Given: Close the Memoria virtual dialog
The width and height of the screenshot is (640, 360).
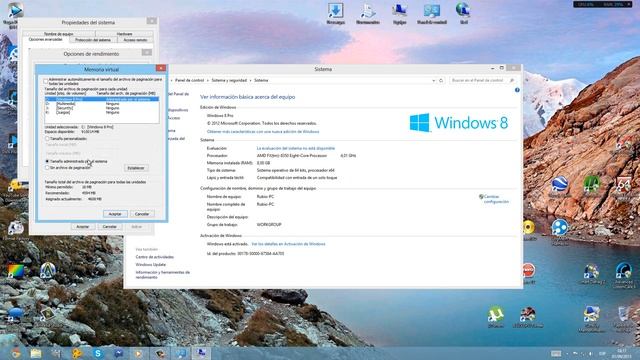Looking at the screenshot, I should (x=161, y=68).
